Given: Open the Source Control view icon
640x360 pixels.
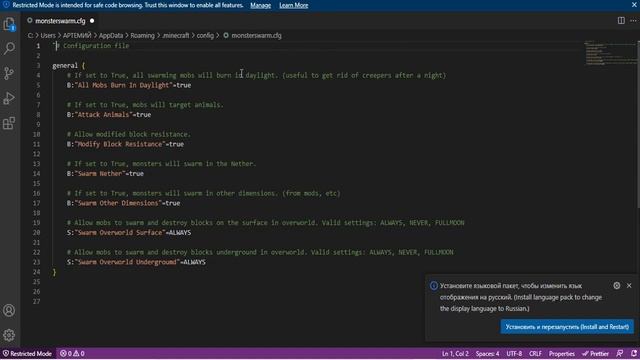Looking at the screenshot, I should pos(9,73).
